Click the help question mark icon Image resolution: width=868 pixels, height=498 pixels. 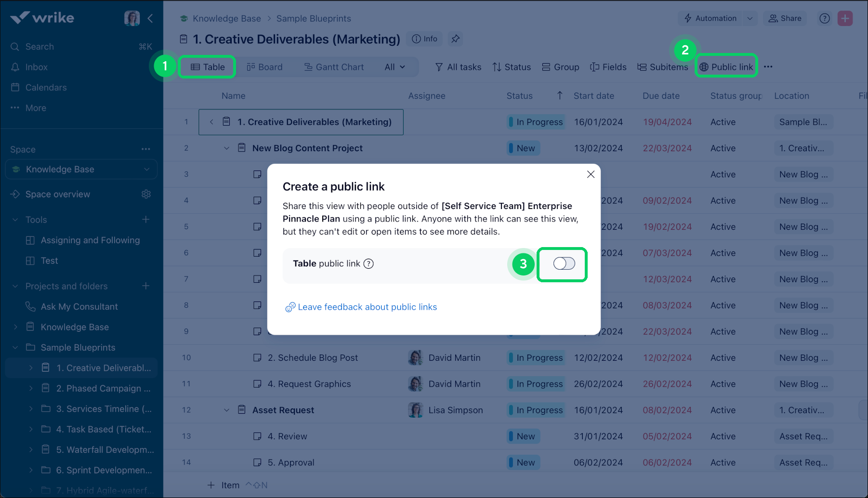[824, 18]
